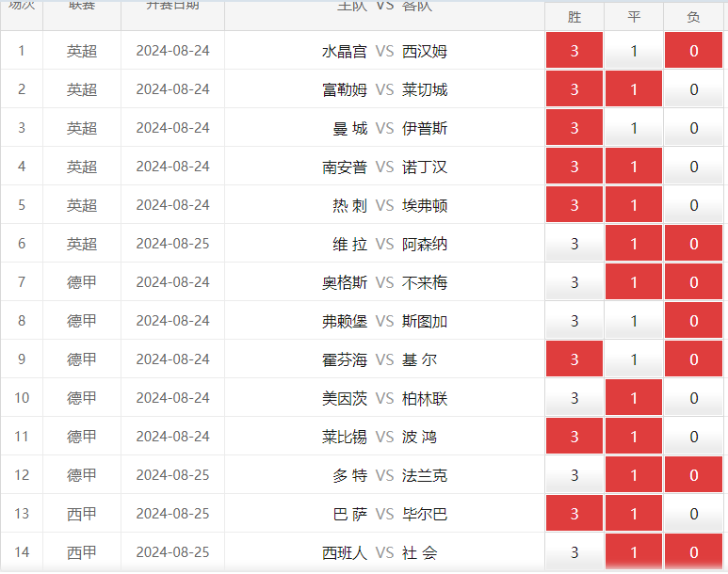Click the 水晶宫 VS 西汉姆 match text
The height and width of the screenshot is (574, 728).
click(x=384, y=51)
